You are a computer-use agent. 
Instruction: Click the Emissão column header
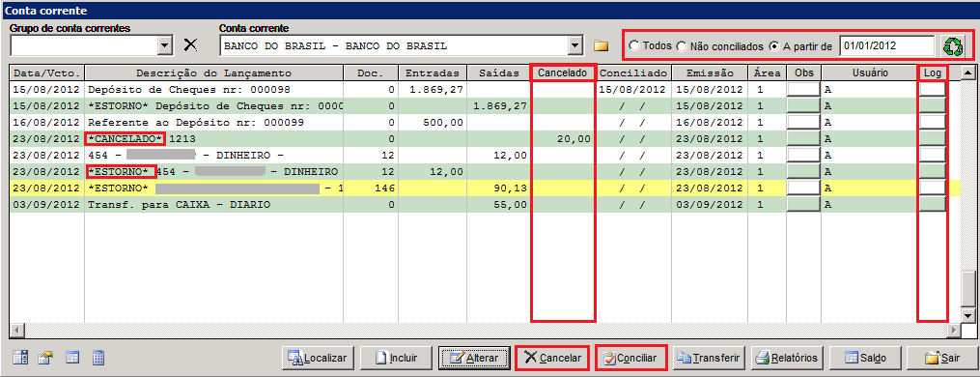click(710, 72)
